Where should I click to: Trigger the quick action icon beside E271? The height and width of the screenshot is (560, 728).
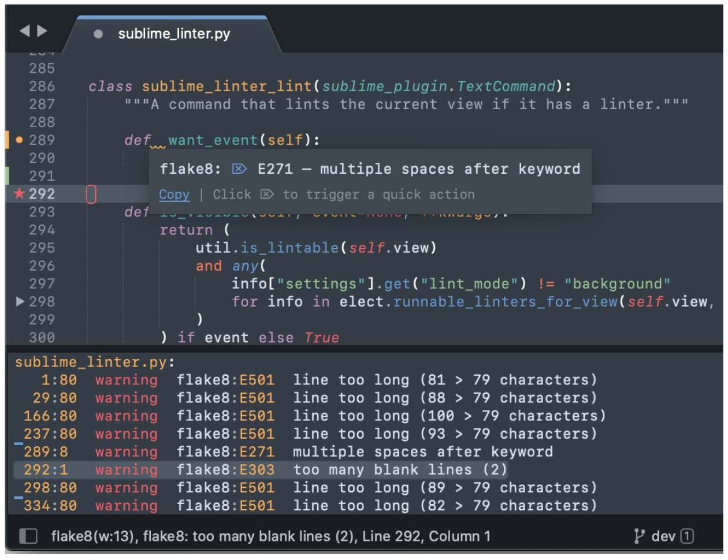[239, 169]
